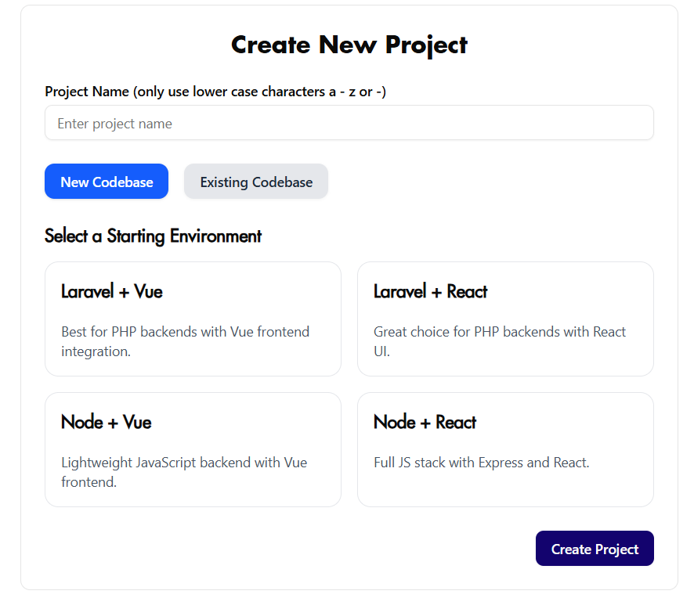Choose the Laravel + Vue environment card
The width and height of the screenshot is (694, 616).
coord(193,319)
